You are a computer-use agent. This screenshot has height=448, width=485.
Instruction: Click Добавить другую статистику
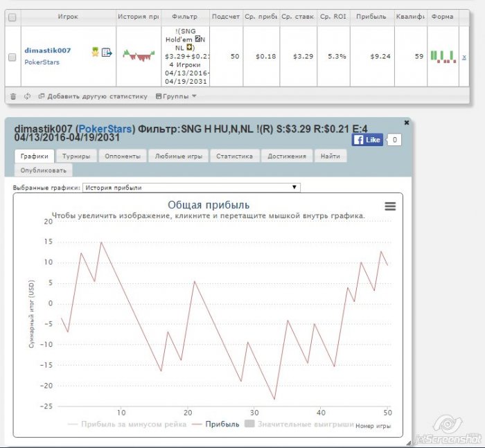pyautogui.click(x=93, y=96)
